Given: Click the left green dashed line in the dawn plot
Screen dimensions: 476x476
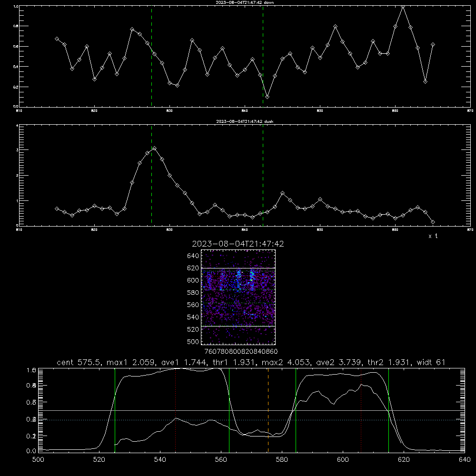Looking at the screenshot, I should 151,56.
